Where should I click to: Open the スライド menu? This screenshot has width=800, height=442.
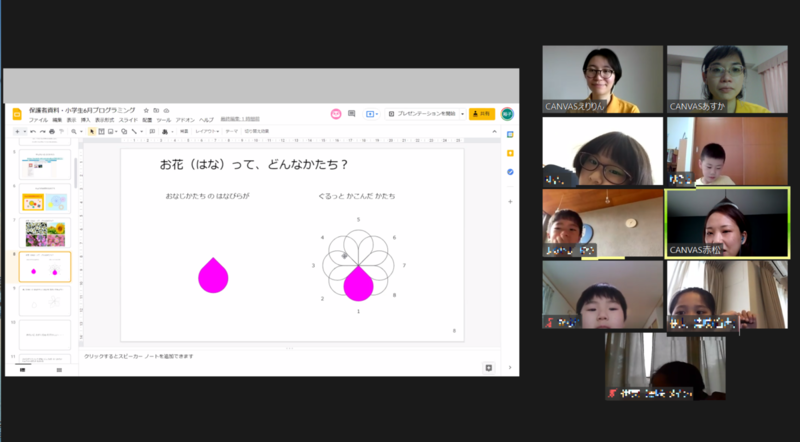(x=128, y=120)
